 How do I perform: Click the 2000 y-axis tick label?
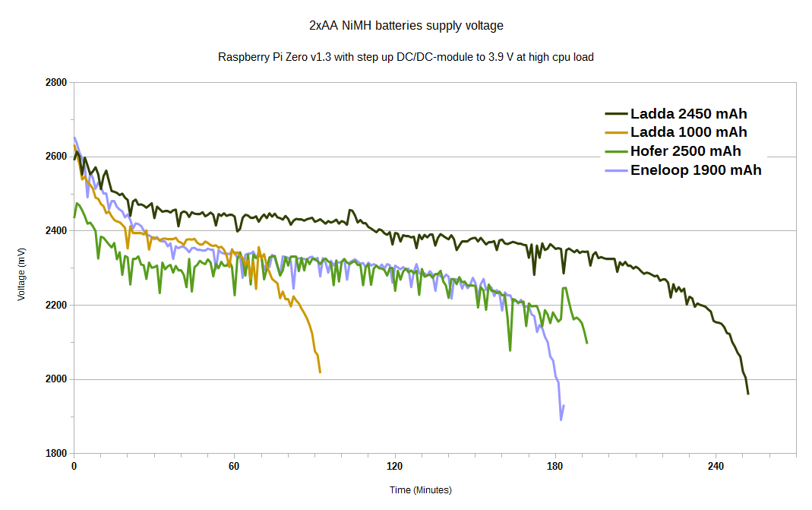pyautogui.click(x=56, y=379)
